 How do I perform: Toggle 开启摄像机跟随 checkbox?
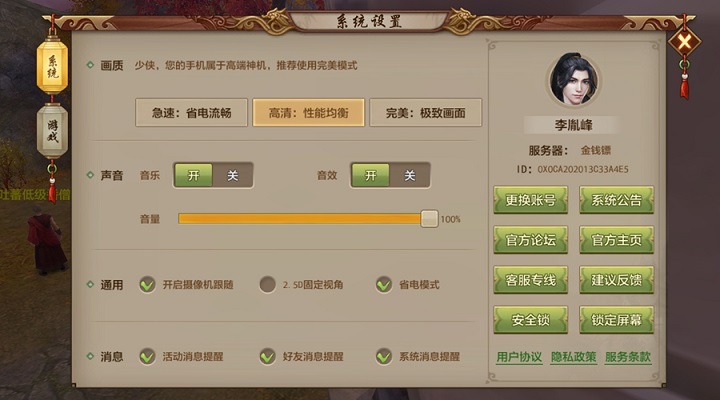click(x=147, y=285)
